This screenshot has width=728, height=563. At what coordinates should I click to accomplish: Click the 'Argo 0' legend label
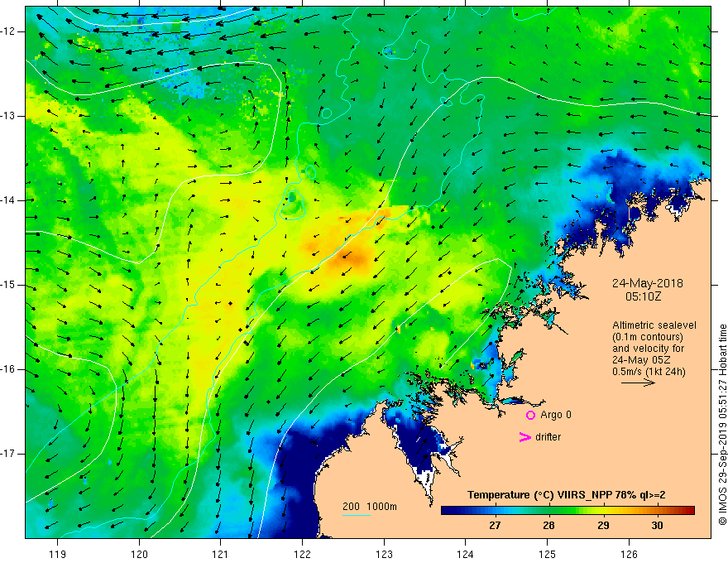tap(556, 415)
